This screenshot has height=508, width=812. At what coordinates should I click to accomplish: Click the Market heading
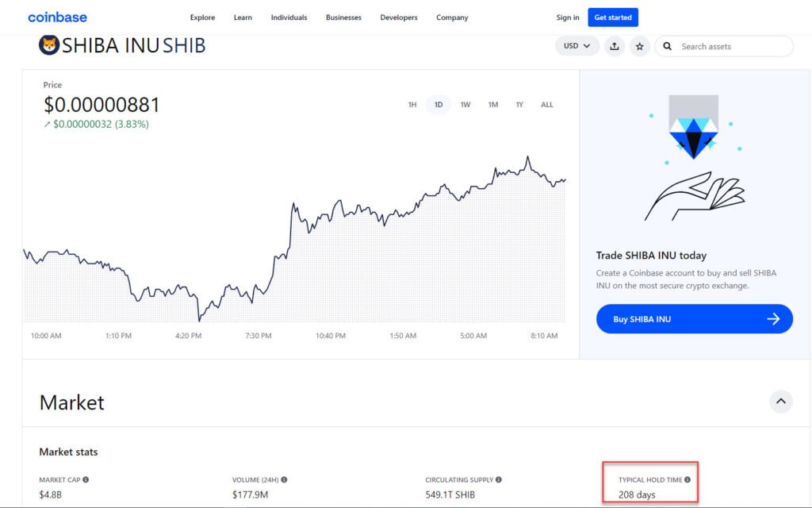tap(72, 402)
